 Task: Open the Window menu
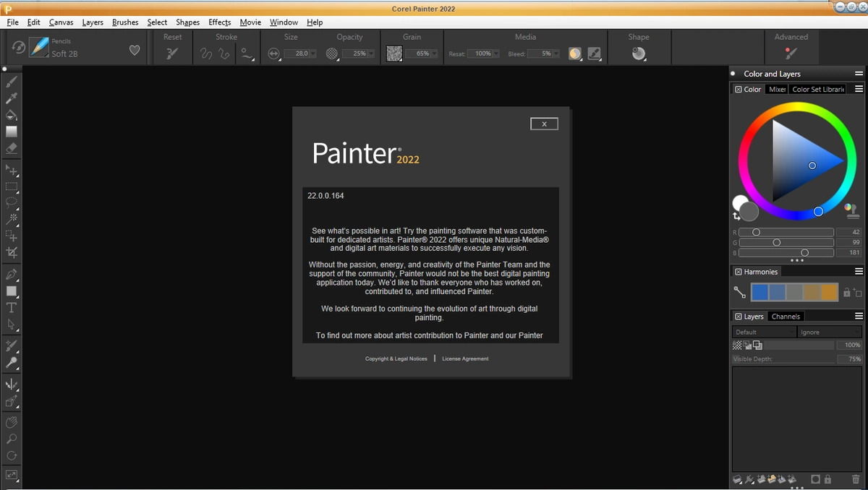[x=284, y=22]
